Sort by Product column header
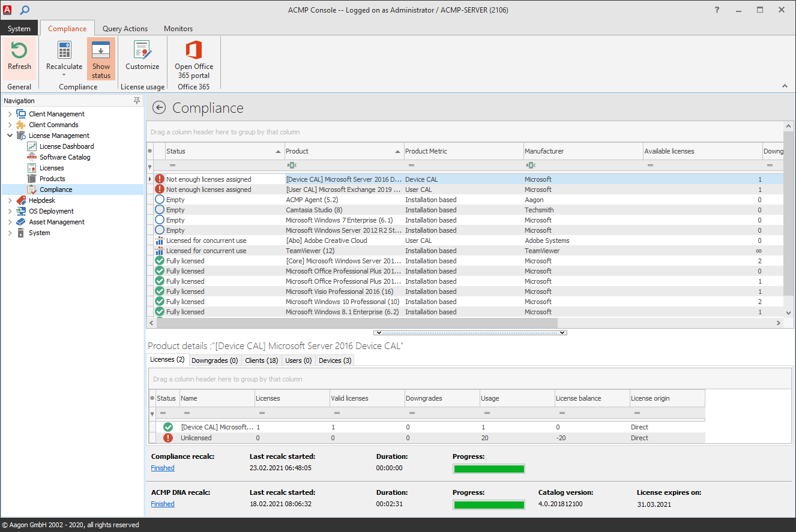 tap(343, 151)
